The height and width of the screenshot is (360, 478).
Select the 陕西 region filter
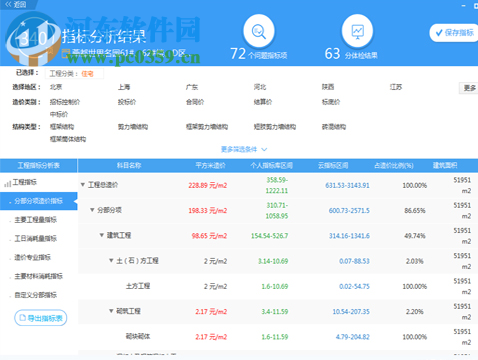pyautogui.click(x=328, y=87)
